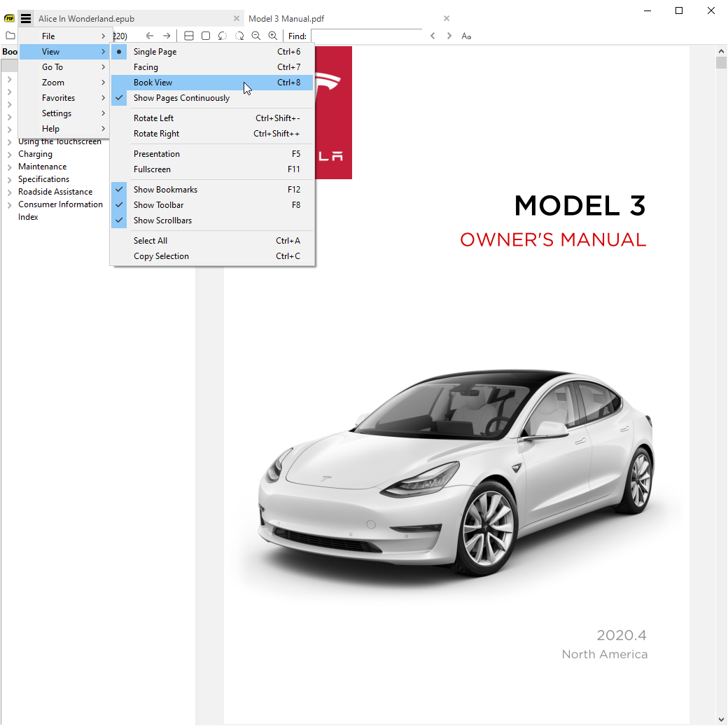Click the open file folder icon
Viewport: 728px width, 726px height.
click(10, 36)
